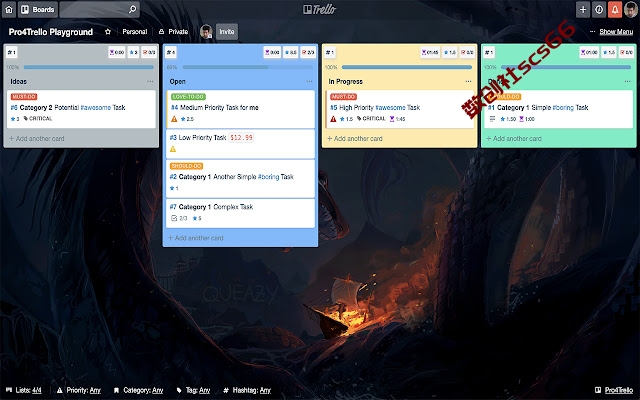The height and width of the screenshot is (400, 640).
Task: Open the Lists 4/4 filter
Action: pos(24,390)
